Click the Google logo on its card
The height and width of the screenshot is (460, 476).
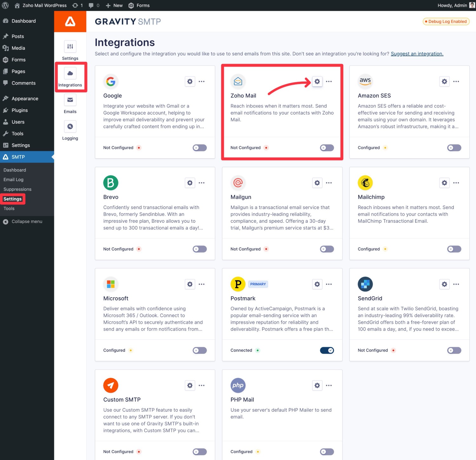coord(111,82)
